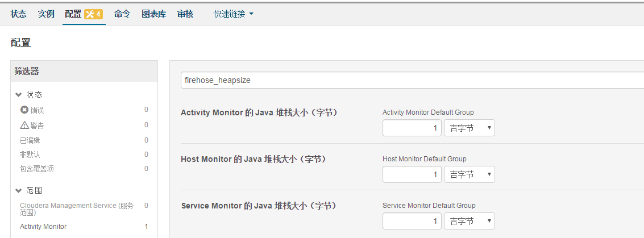Click the wrench badge on 配置 tab
Viewport: 644px width, 238px height.
coord(94,14)
